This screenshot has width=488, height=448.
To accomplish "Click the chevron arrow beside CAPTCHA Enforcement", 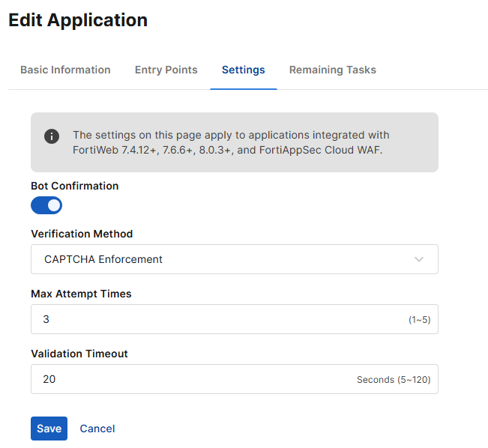I will pyautogui.click(x=419, y=259).
